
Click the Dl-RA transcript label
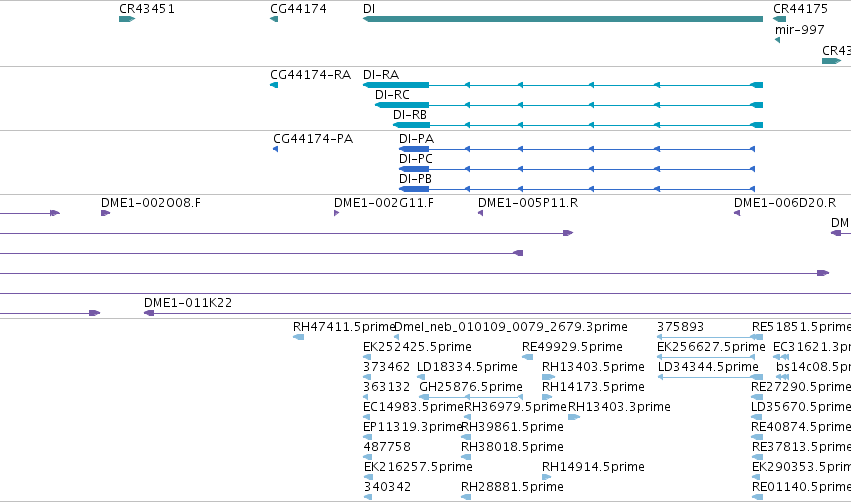[x=381, y=74]
